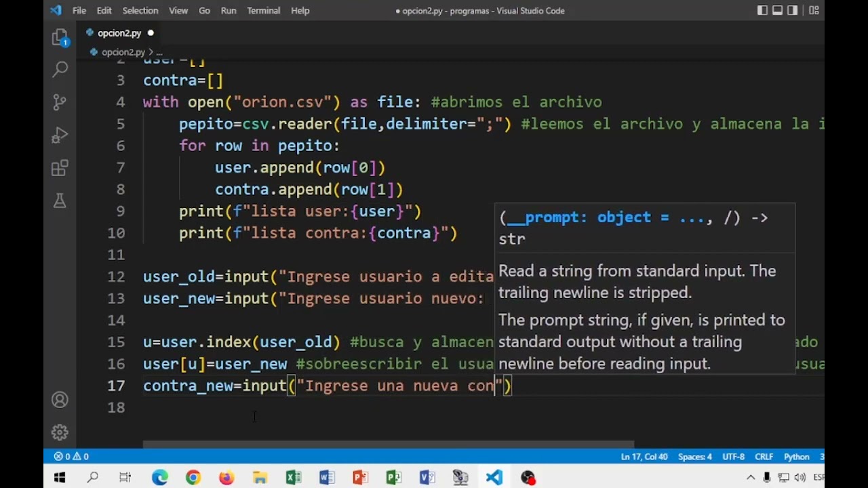Toggle Secondary Side Bar visibility
Screen dimensions: 868x488
(x=792, y=10)
